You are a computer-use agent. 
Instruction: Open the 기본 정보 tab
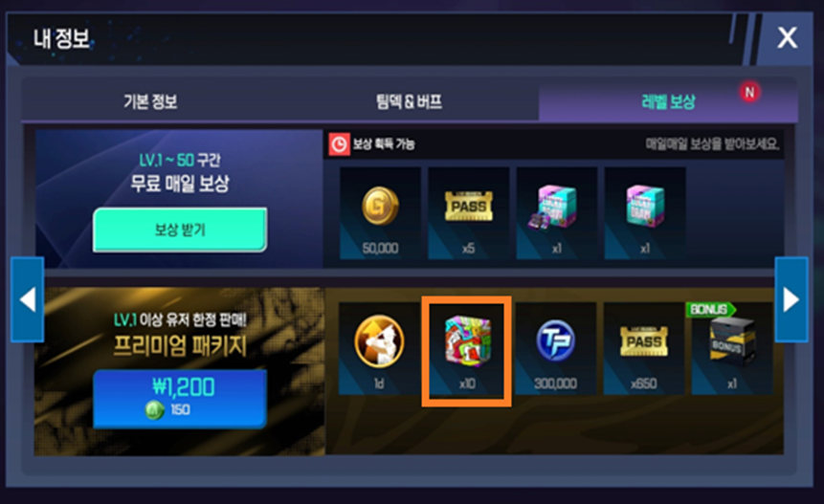tap(150, 101)
